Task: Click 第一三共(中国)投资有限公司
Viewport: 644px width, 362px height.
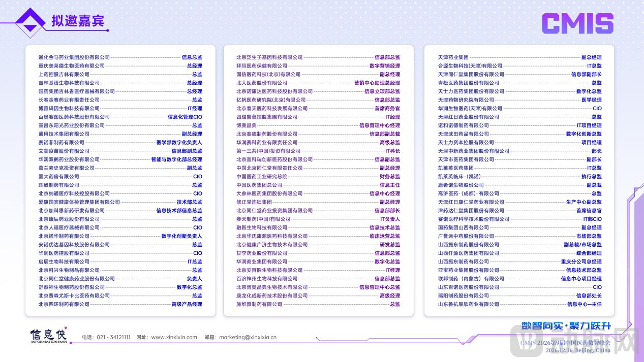Action: [x=268, y=151]
